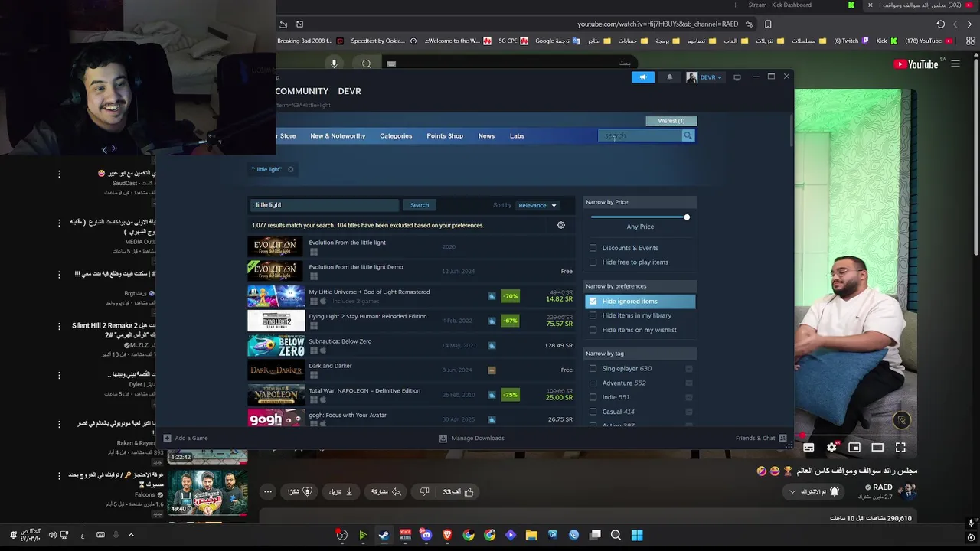Open Labs in Steam store nav
Screen dimensions: 980x551
pyautogui.click(x=517, y=136)
